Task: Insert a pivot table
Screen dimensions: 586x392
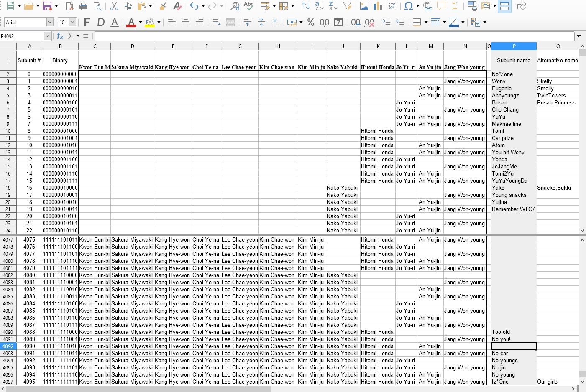Action: point(392,6)
